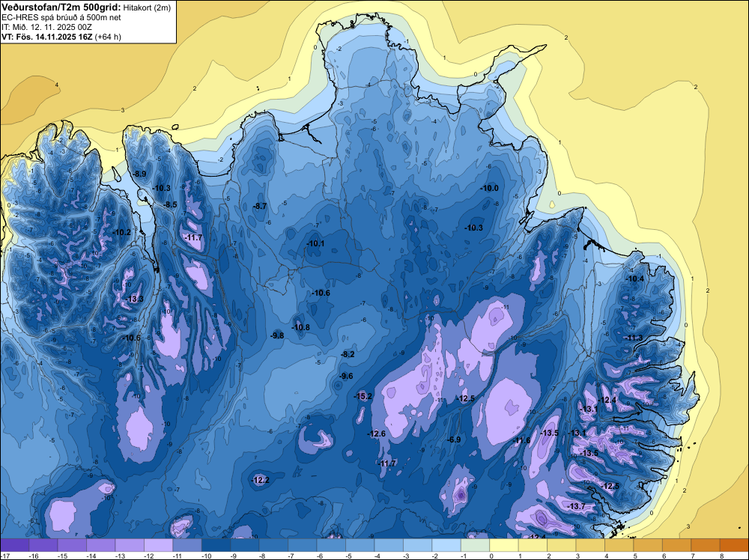Click the 'VT: Fös. 14.11.2025 16Z' valid time

pyautogui.click(x=47, y=37)
